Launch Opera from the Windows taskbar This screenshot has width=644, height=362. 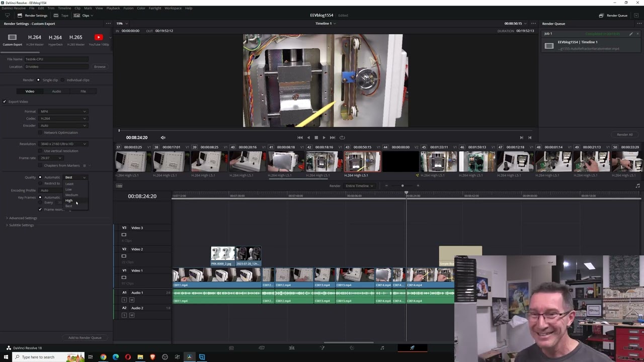(x=128, y=357)
